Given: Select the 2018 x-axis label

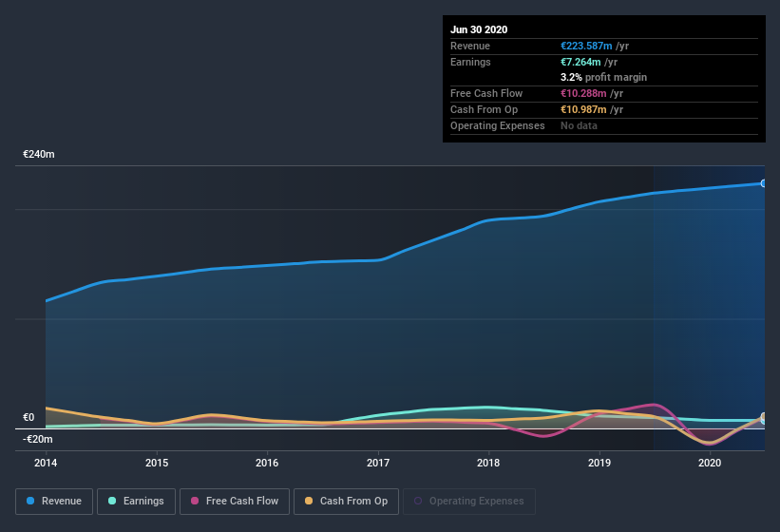Looking at the screenshot, I should 488,463.
